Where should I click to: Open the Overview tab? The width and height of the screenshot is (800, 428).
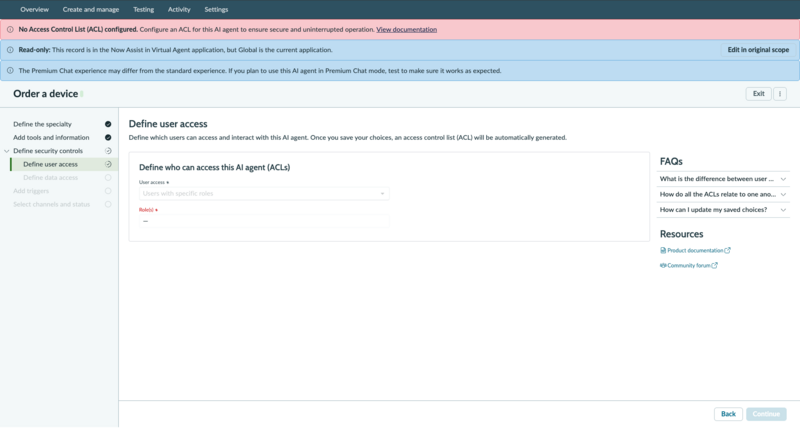tap(34, 9)
